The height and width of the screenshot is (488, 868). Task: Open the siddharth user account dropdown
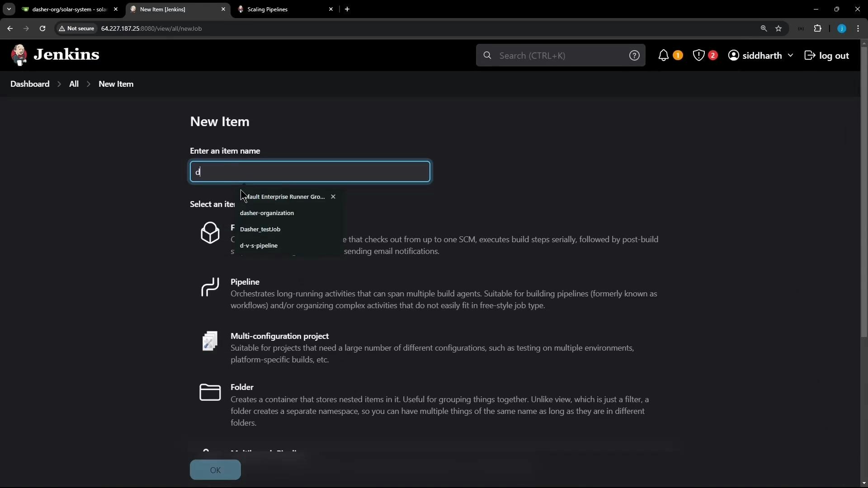point(761,55)
